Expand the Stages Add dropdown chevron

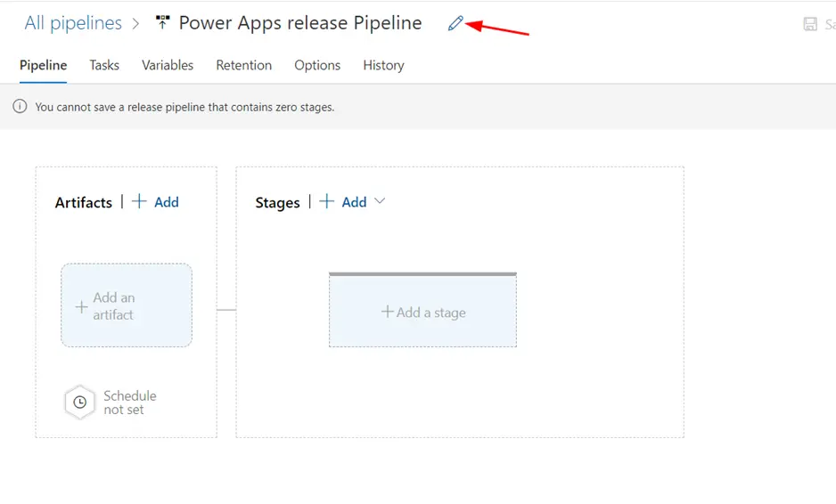click(380, 201)
